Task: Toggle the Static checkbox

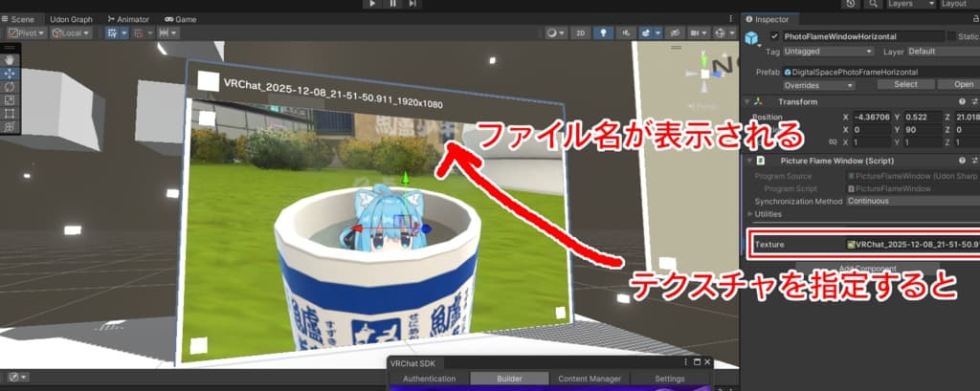Action: (952, 37)
